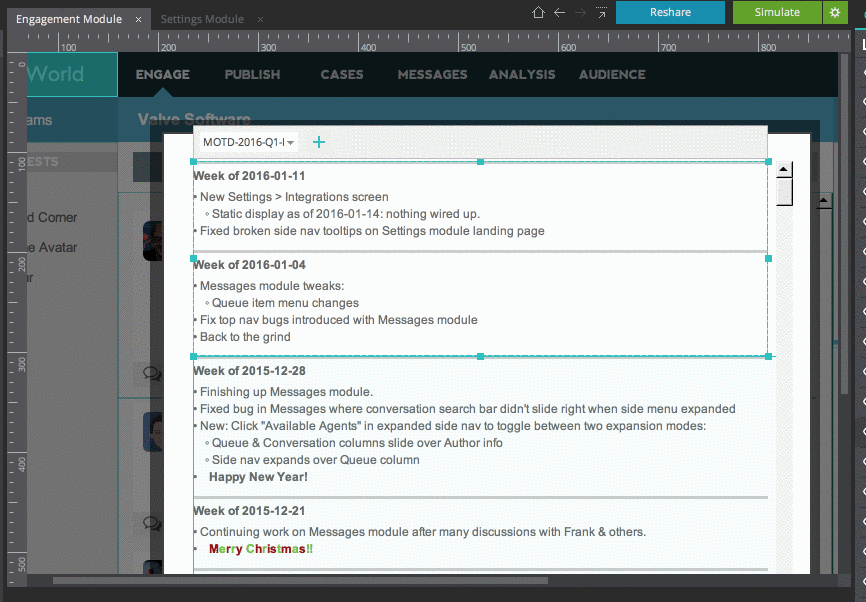Click 'Fixed broken side nav tooltips' line
Viewport: 866px width, 602px height.
372,231
